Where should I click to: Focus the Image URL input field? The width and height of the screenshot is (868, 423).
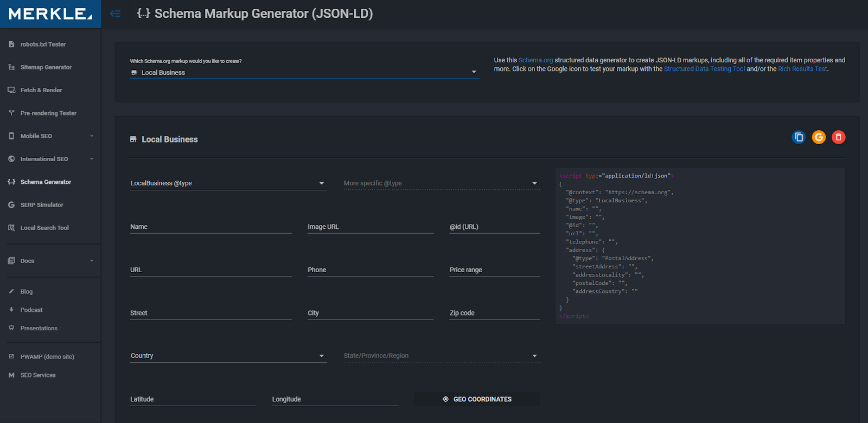(x=371, y=227)
